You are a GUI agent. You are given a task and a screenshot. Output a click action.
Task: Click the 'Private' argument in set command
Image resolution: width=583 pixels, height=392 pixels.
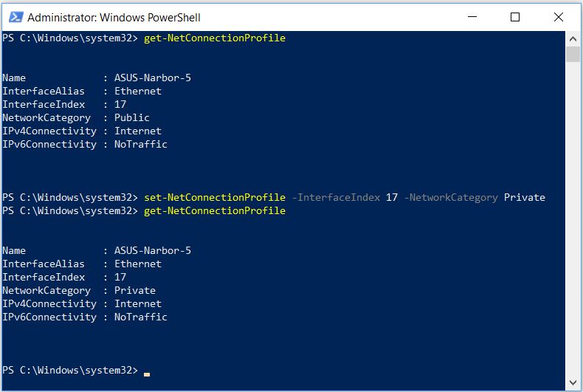tap(524, 198)
